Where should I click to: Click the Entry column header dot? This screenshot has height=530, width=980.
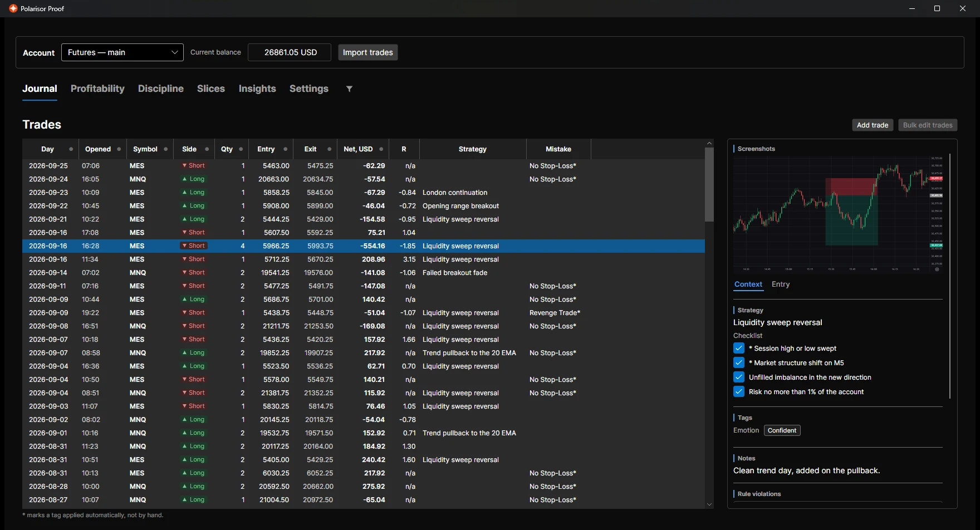[x=286, y=149]
